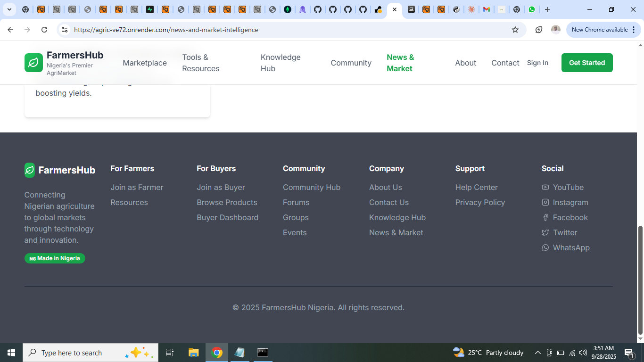Focus the Windows taskbar search box
Image resolution: width=644 pixels, height=362 pixels.
click(91, 353)
